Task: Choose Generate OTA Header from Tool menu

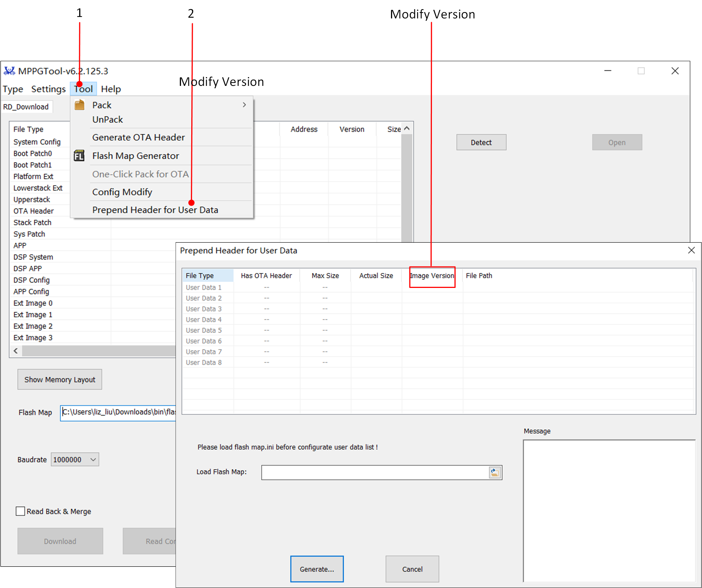Action: (138, 137)
